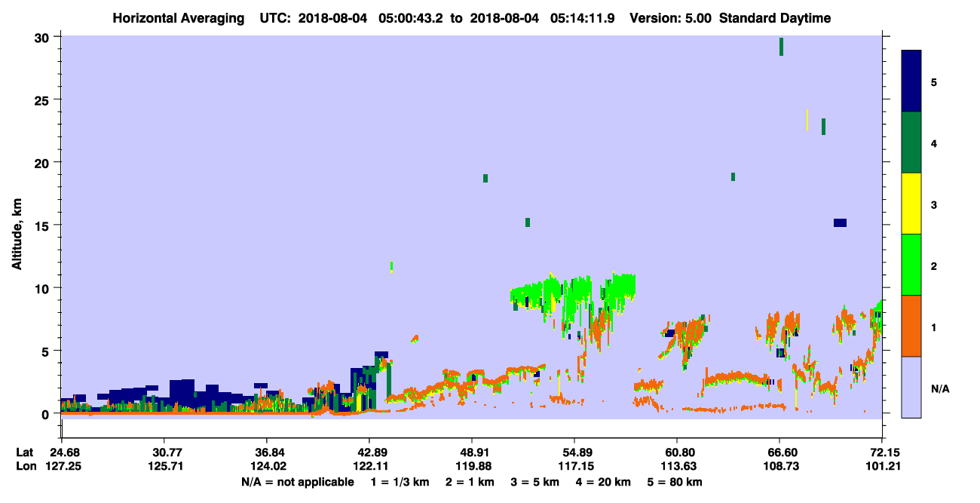Click the 'Lat' row label
This screenshot has height=503, width=980.
(x=25, y=452)
